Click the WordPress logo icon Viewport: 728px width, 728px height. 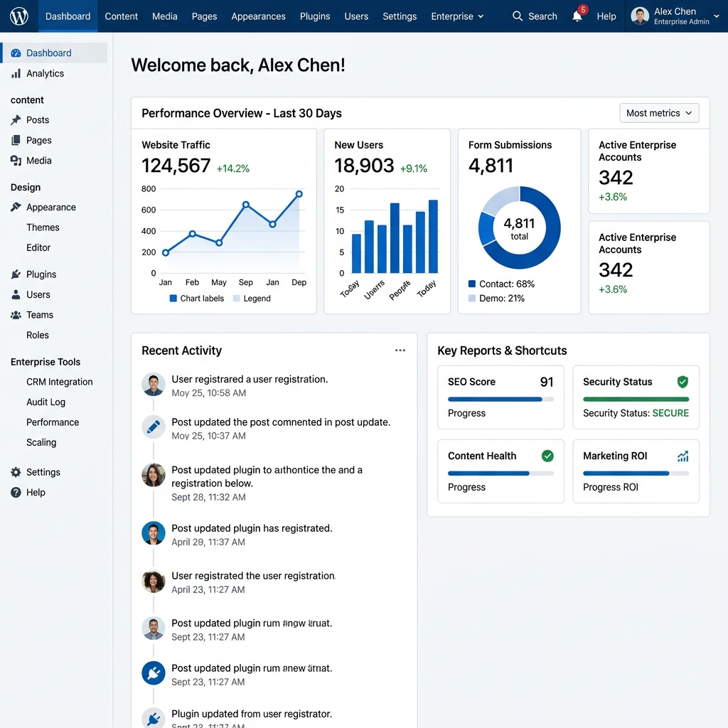[19, 16]
